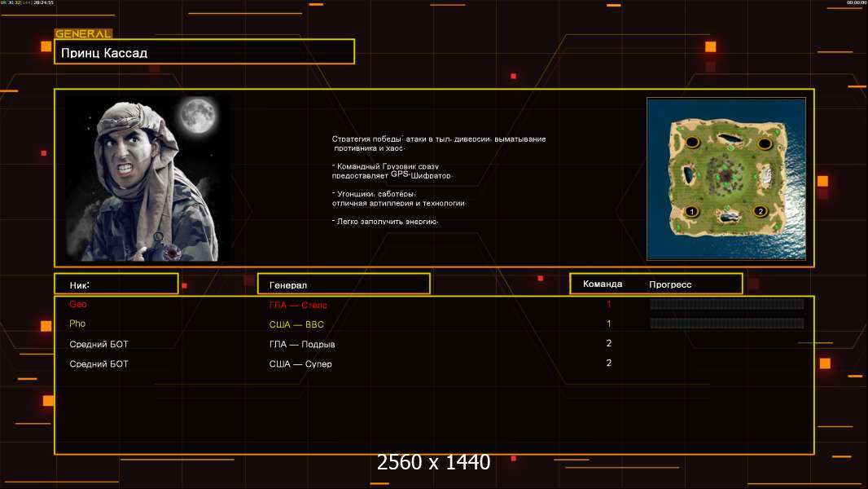Click the ГЛА — Стелс general entry
The height and width of the screenshot is (489, 868).
tap(298, 305)
